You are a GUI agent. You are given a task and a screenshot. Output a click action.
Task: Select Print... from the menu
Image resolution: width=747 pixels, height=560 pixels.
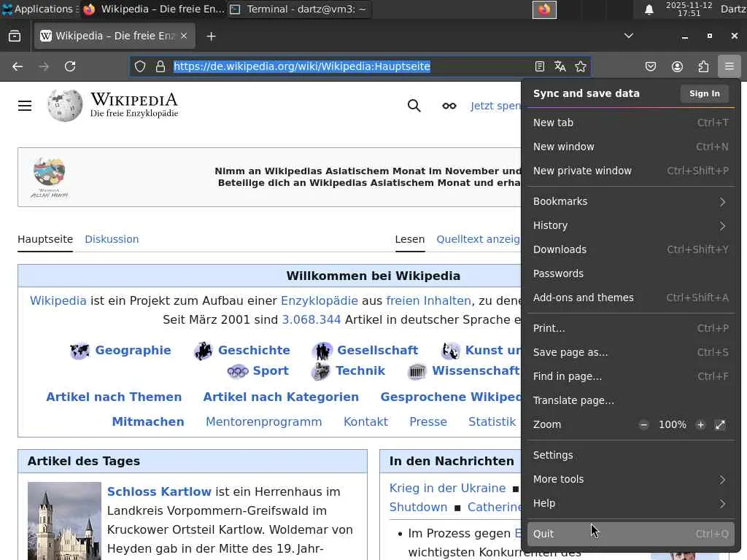[631, 329]
